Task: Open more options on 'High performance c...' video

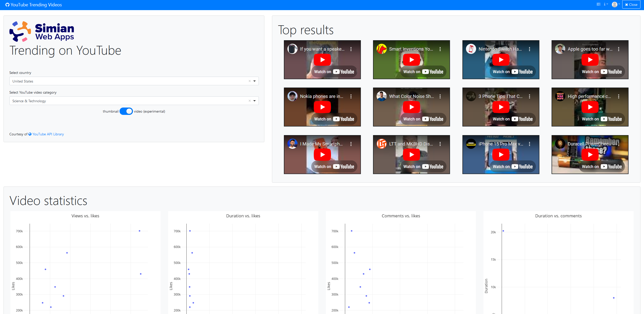Action: (x=619, y=96)
